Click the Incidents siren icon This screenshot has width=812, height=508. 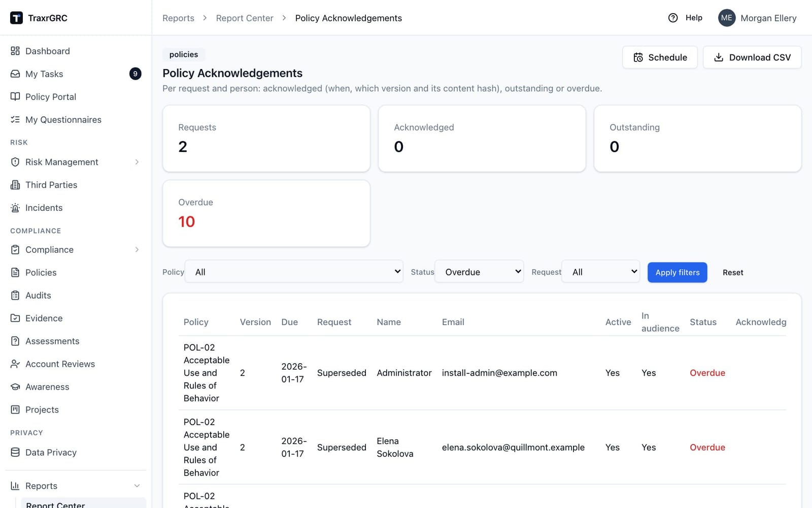(15, 208)
